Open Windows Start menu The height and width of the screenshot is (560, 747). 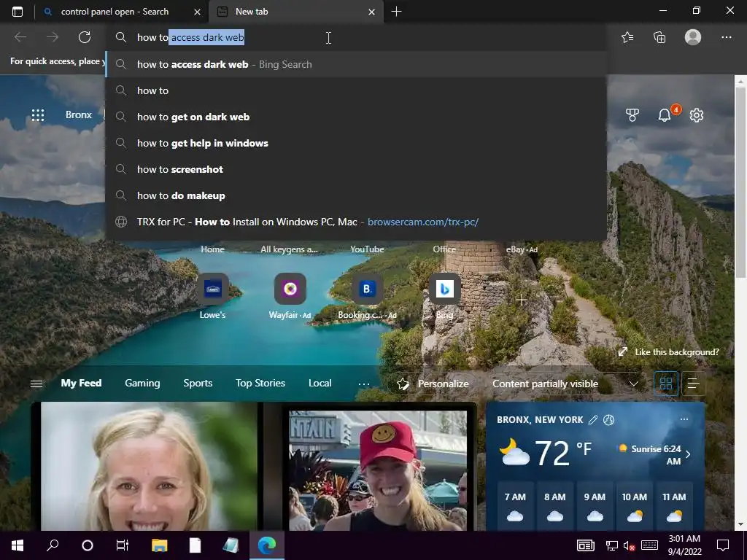coord(18,545)
